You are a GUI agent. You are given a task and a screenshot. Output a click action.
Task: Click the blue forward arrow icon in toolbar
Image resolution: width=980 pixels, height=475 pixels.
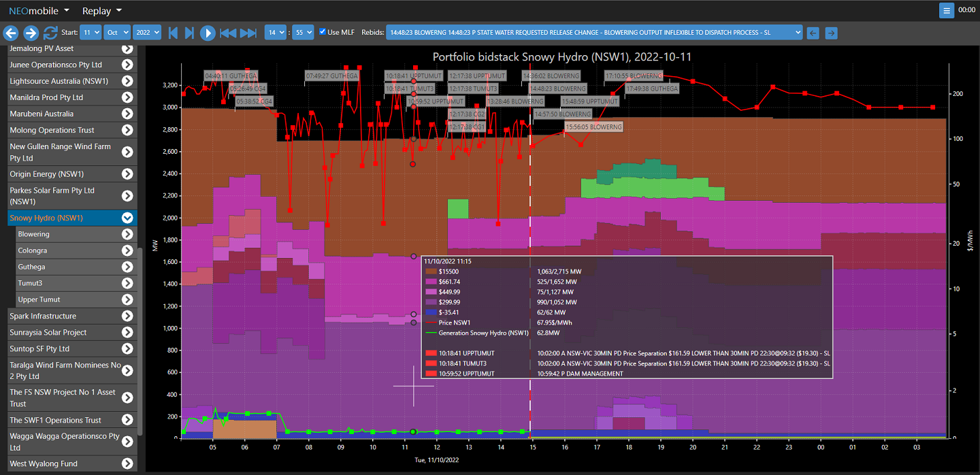[31, 33]
